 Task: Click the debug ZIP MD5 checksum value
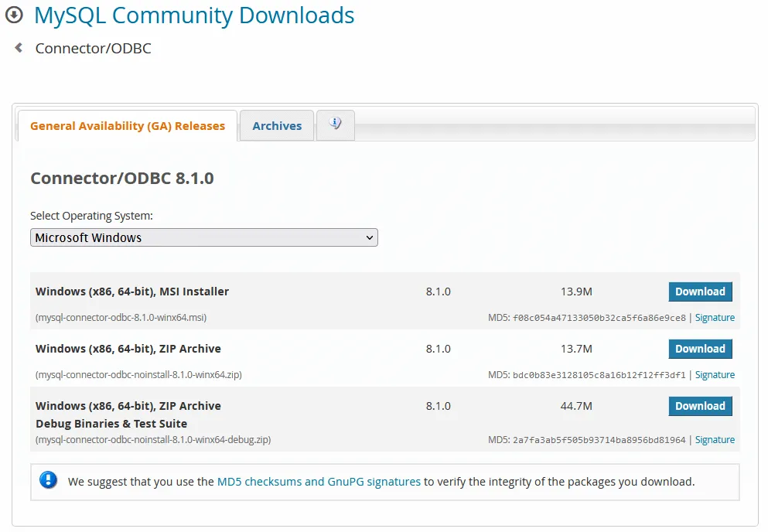599,440
